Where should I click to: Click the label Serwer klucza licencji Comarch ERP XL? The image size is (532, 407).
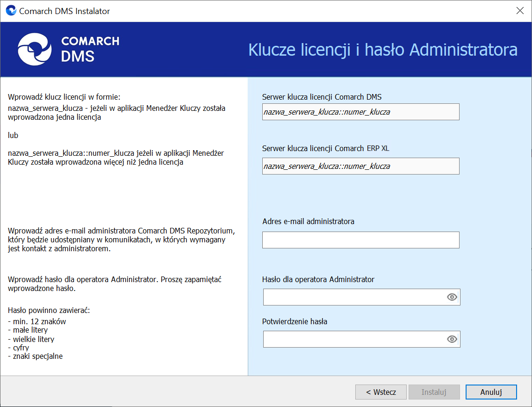pos(325,148)
